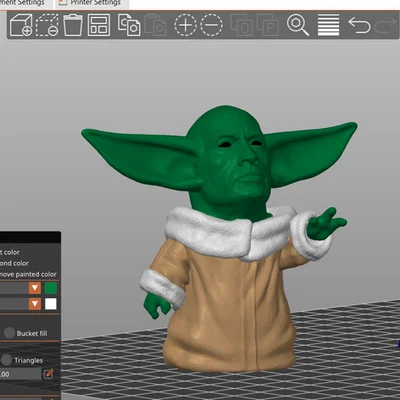Click the greyed Paste clipboard icon

pos(155,25)
